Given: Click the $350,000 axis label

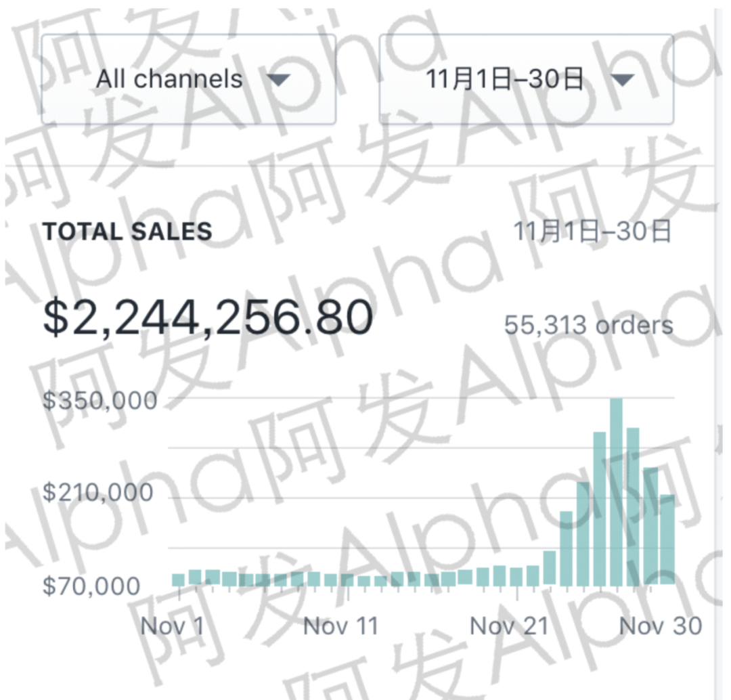Looking at the screenshot, I should [x=100, y=399].
